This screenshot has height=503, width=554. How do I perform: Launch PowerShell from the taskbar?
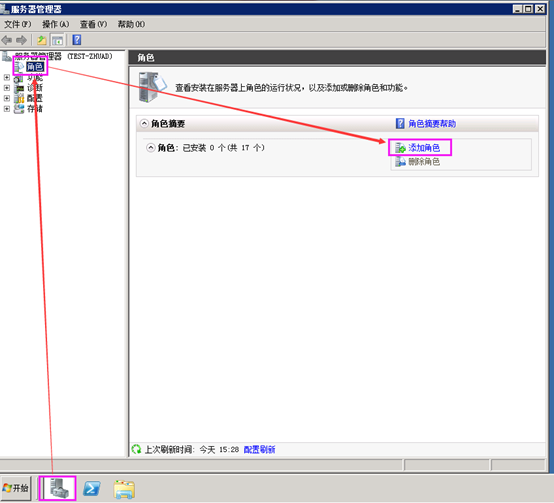(x=92, y=489)
